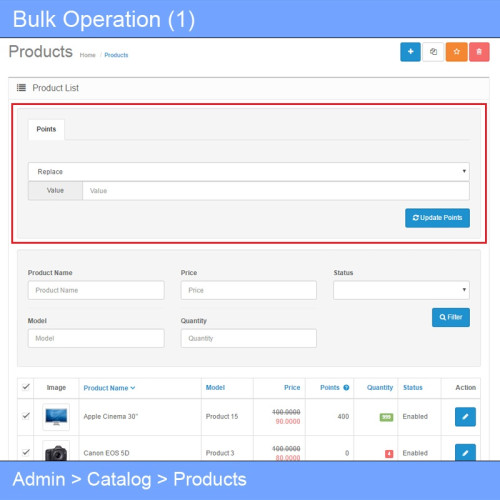Click the Product List list icon
The image size is (500, 500).
pyautogui.click(x=21, y=88)
